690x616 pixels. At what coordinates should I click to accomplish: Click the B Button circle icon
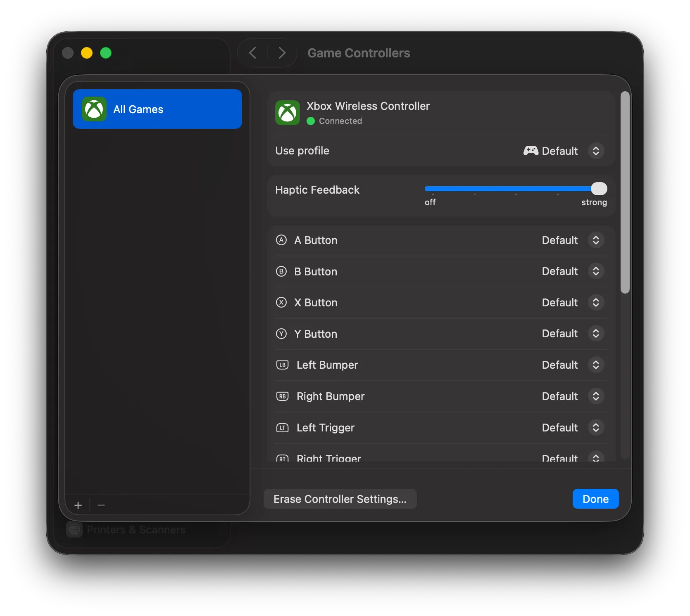click(281, 272)
